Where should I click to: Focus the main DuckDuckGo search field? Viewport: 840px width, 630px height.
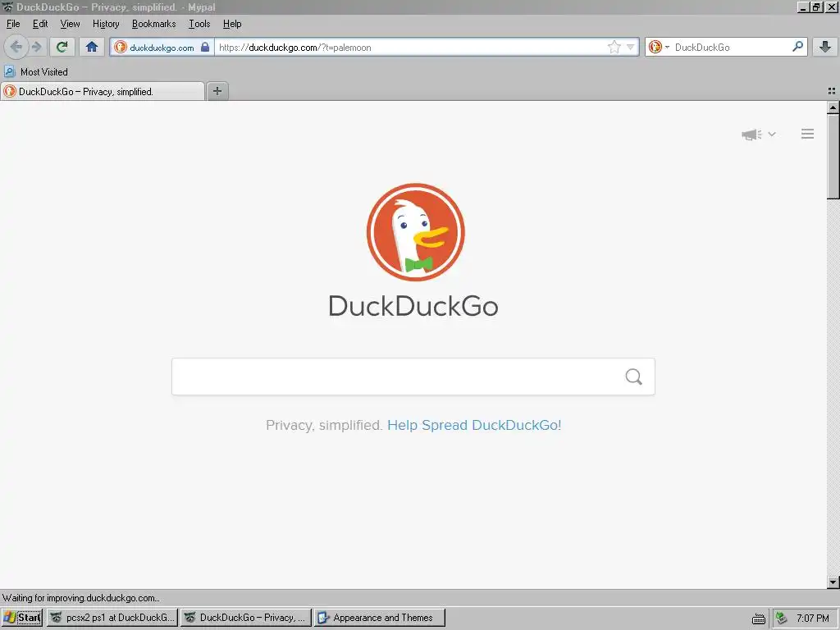click(x=413, y=377)
